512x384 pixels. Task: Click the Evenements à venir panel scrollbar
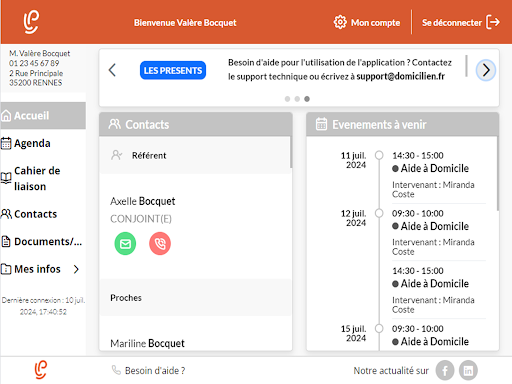tap(498, 173)
